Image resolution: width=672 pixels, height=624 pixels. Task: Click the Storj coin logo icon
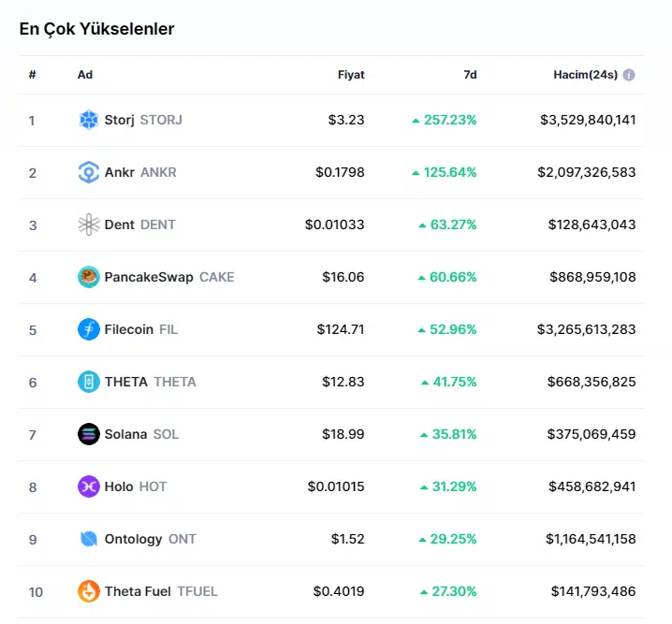click(89, 120)
